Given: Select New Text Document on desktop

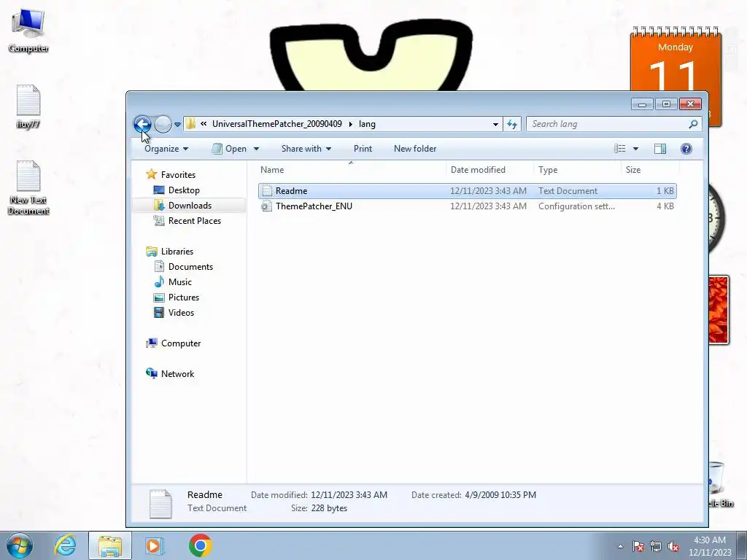Looking at the screenshot, I should [x=28, y=187].
